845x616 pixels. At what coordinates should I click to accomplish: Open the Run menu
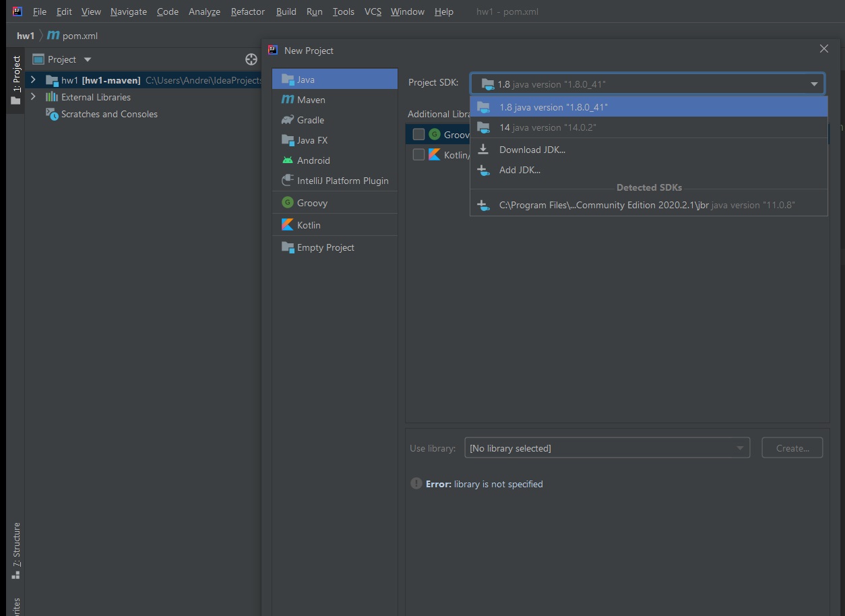[x=314, y=11]
